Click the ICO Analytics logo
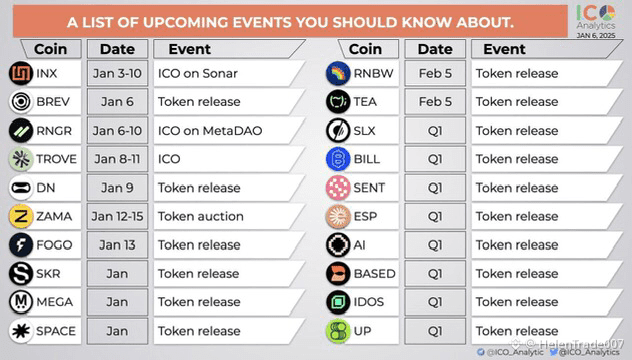Image resolution: width=632 pixels, height=360 pixels. (x=596, y=18)
